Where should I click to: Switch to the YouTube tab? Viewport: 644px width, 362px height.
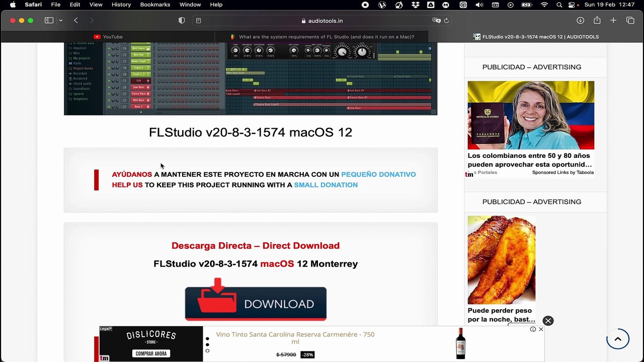point(108,37)
